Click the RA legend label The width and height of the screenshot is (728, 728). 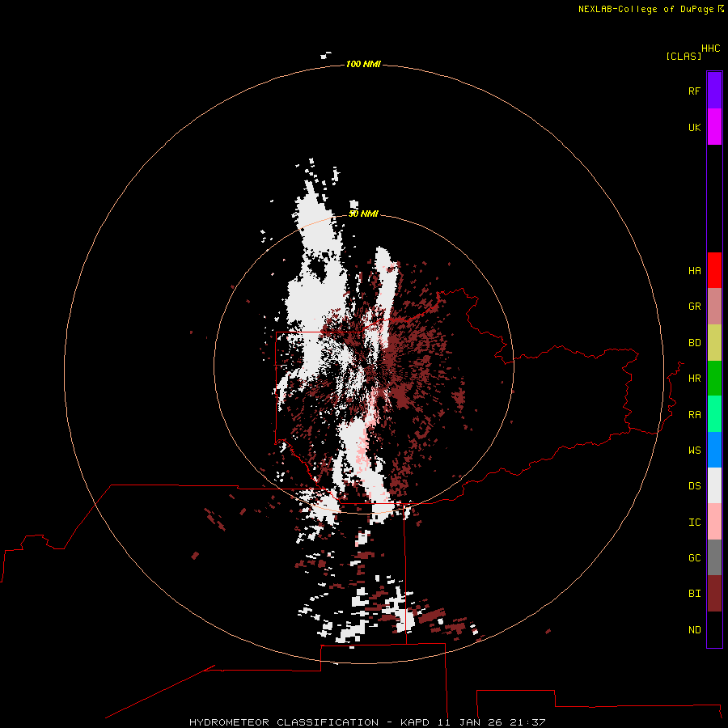[694, 414]
